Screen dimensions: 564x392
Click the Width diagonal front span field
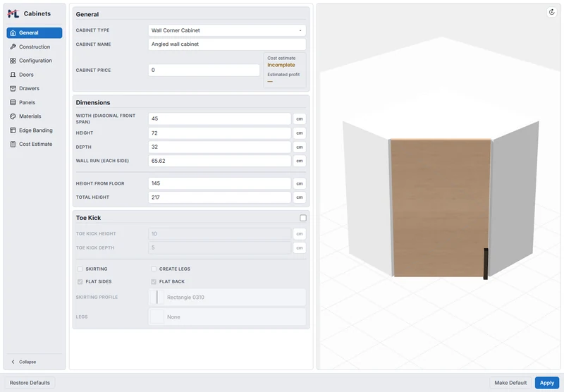[x=219, y=118]
